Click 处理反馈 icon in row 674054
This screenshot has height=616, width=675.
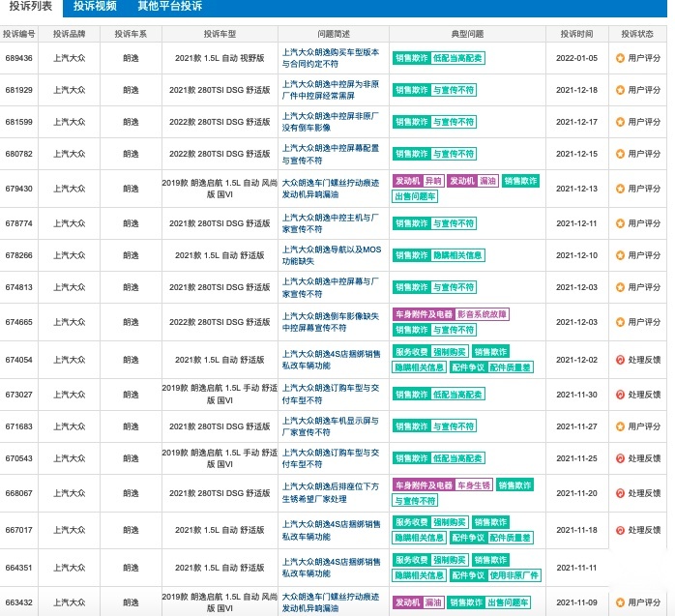tap(620, 360)
